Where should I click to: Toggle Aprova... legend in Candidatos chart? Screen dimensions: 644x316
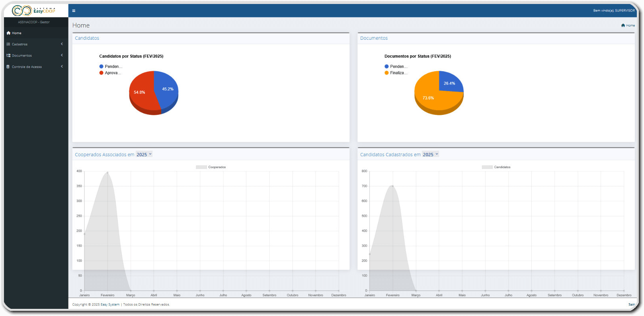(x=110, y=73)
